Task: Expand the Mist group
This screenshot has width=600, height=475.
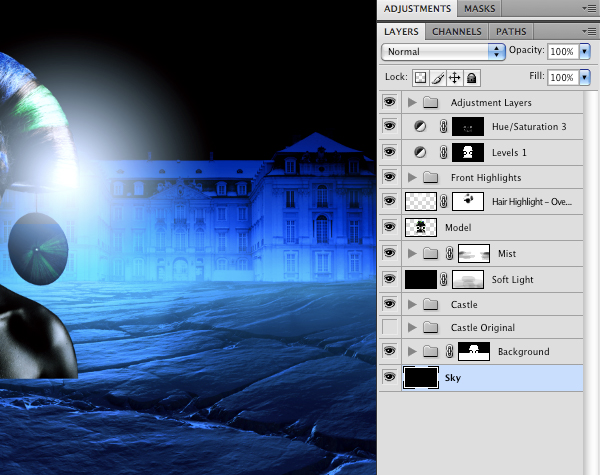Action: pos(412,253)
